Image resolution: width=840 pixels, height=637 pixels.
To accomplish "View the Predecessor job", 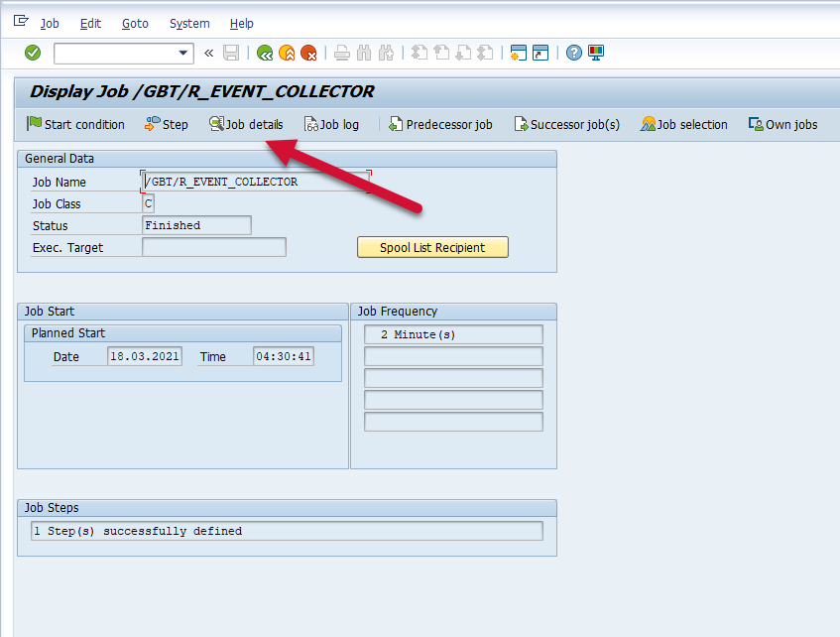I will (440, 124).
